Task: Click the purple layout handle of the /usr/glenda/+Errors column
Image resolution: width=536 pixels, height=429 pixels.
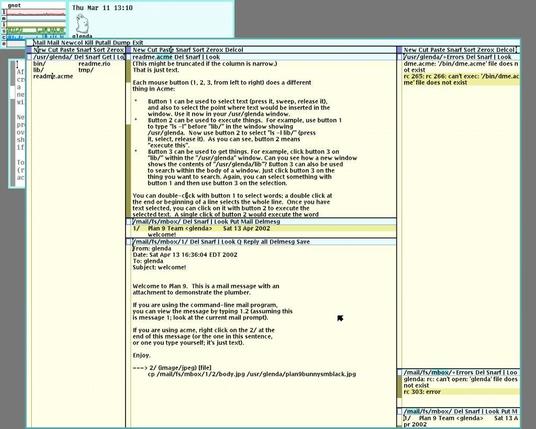Action: [399, 50]
